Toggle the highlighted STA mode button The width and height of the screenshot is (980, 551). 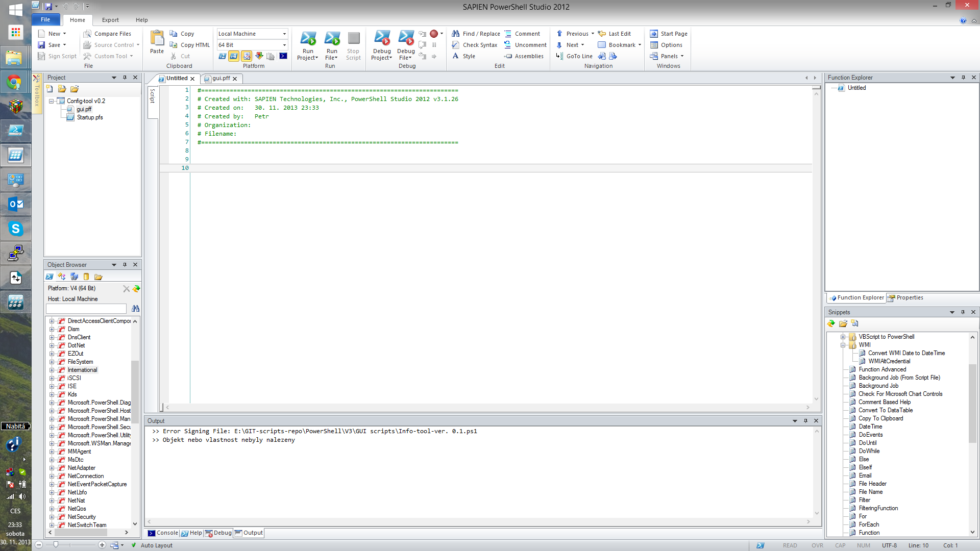247,56
